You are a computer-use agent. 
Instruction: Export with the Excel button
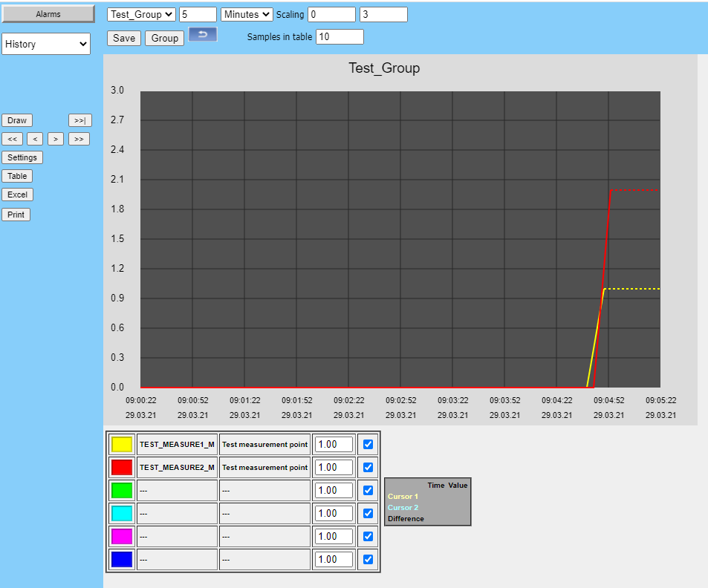[x=18, y=195]
